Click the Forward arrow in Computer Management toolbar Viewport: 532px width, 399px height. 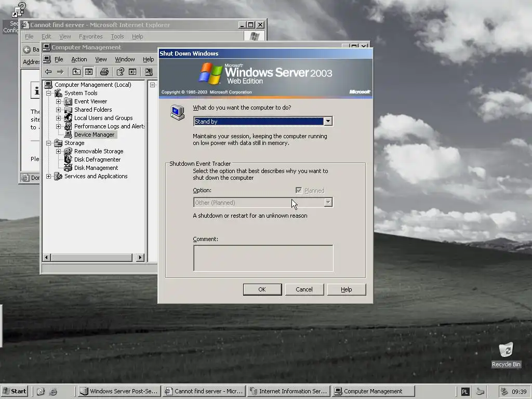60,72
